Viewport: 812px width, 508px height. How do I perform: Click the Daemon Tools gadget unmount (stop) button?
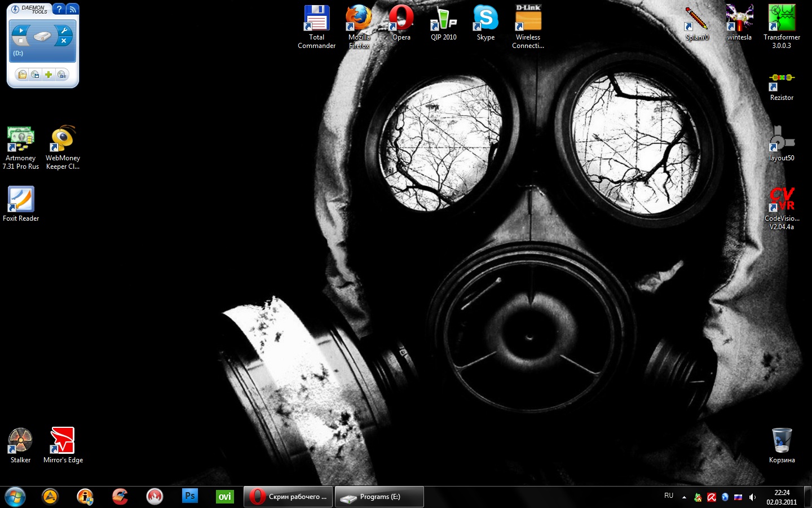[21, 41]
